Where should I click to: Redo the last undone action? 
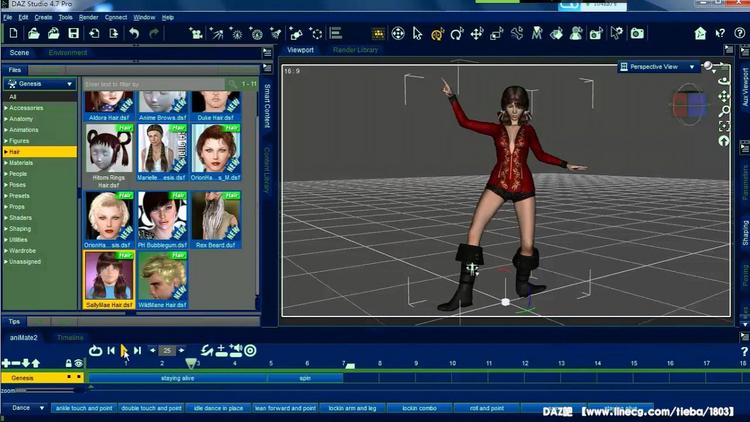coord(154,33)
